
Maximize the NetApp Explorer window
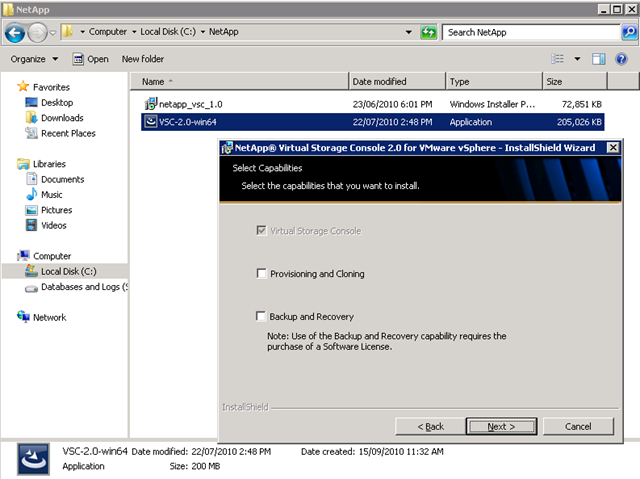(x=617, y=9)
